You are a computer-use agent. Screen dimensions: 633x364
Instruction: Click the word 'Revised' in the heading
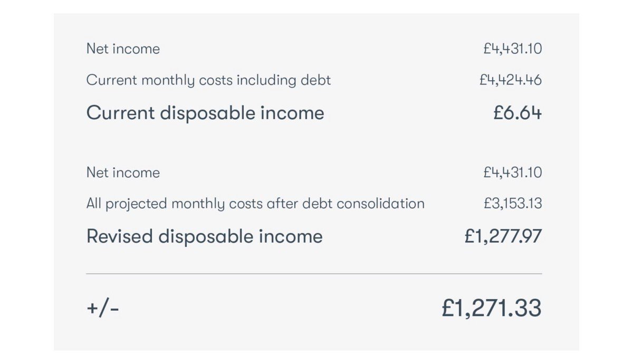[x=119, y=236]
